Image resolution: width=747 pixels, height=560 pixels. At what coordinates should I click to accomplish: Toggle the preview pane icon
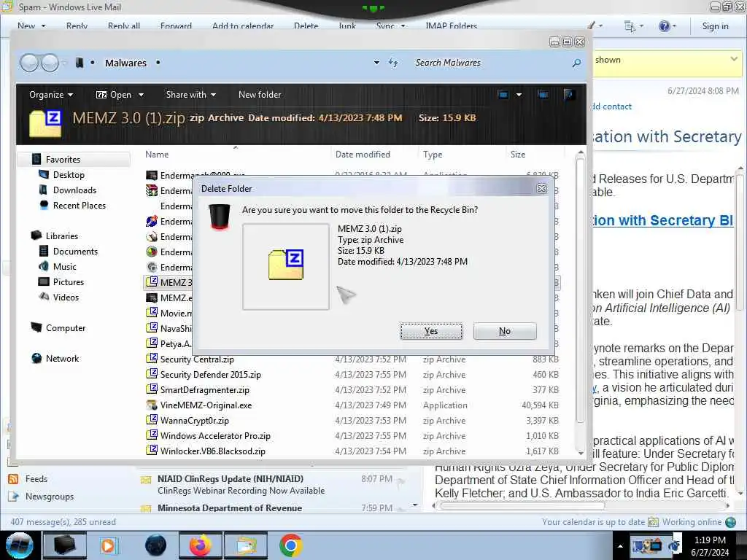[543, 95]
